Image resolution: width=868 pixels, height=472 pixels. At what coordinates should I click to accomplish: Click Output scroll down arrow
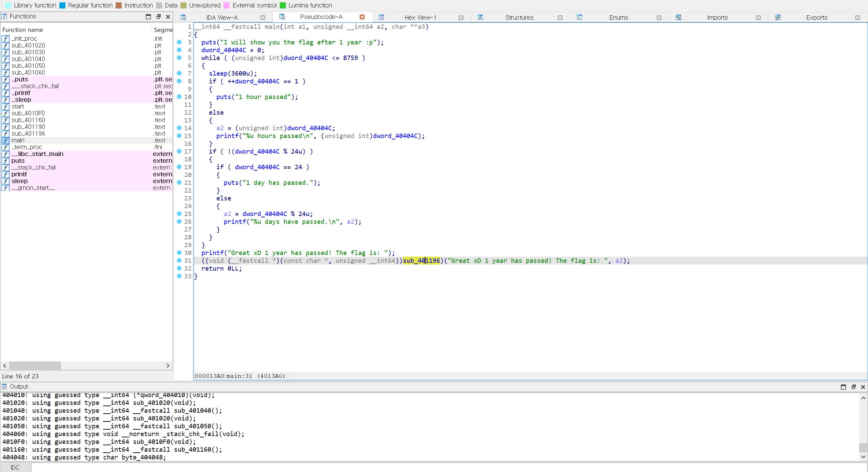[863, 457]
